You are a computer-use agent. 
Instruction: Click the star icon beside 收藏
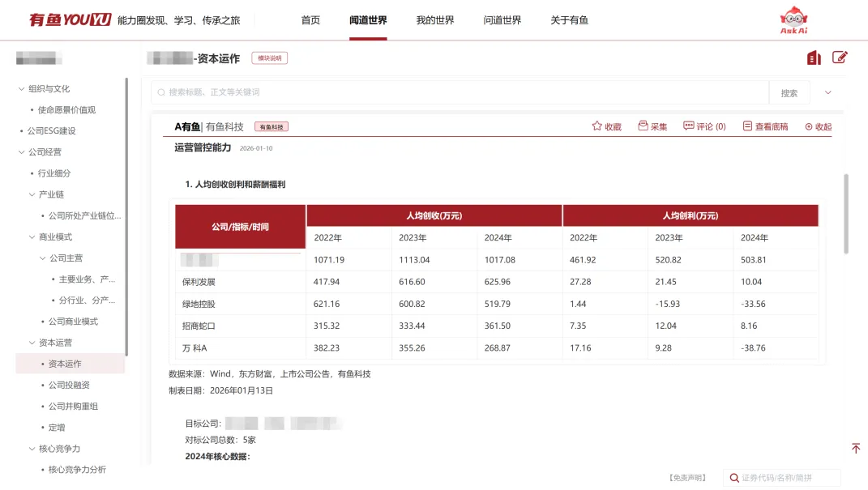pyautogui.click(x=596, y=126)
